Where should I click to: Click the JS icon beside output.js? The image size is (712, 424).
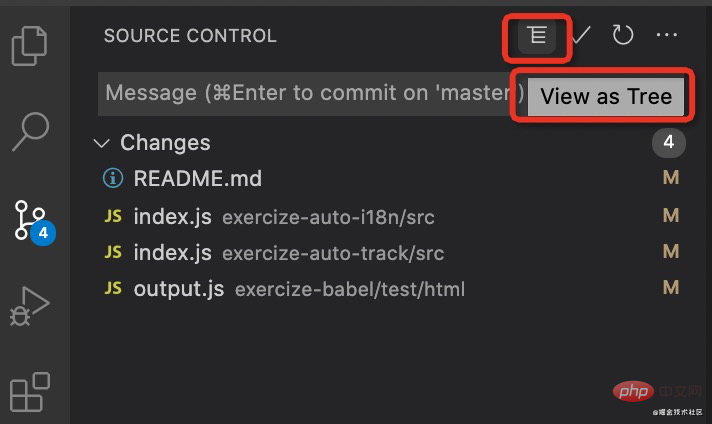coord(114,289)
